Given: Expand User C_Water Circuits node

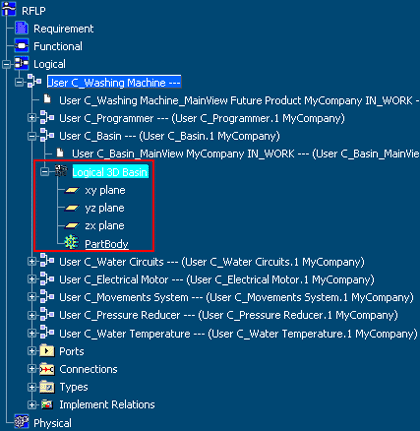Looking at the screenshot, I should (32, 262).
